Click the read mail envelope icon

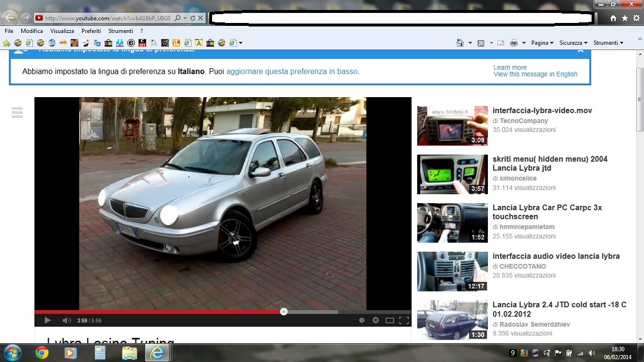click(501, 43)
